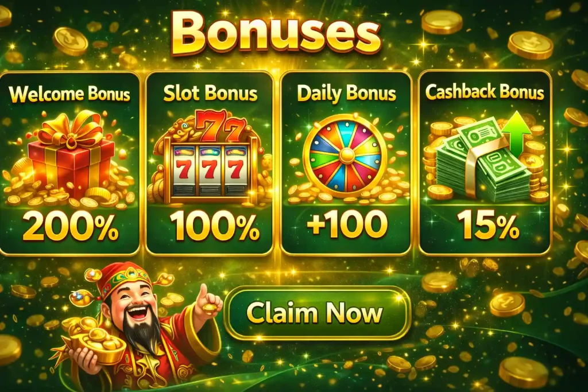This screenshot has width=588, height=392.
Task: Click the green cash stack icon
Action: pyautogui.click(x=483, y=162)
